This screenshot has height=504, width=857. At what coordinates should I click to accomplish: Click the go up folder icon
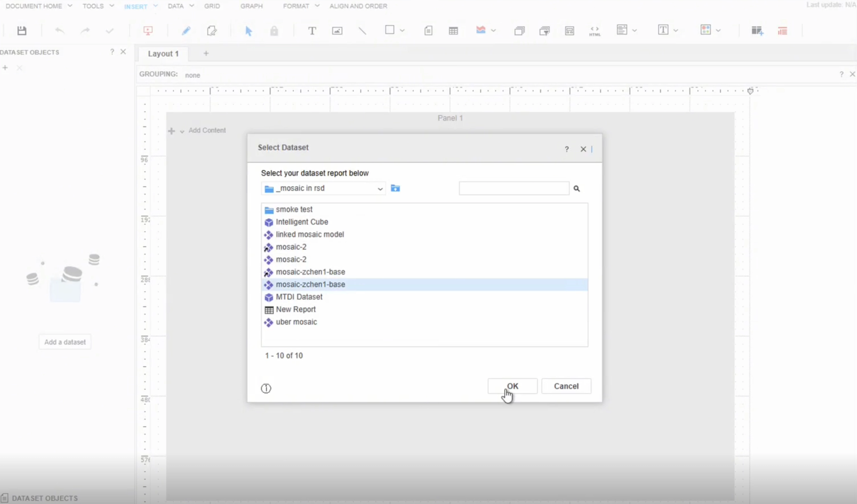(x=395, y=188)
